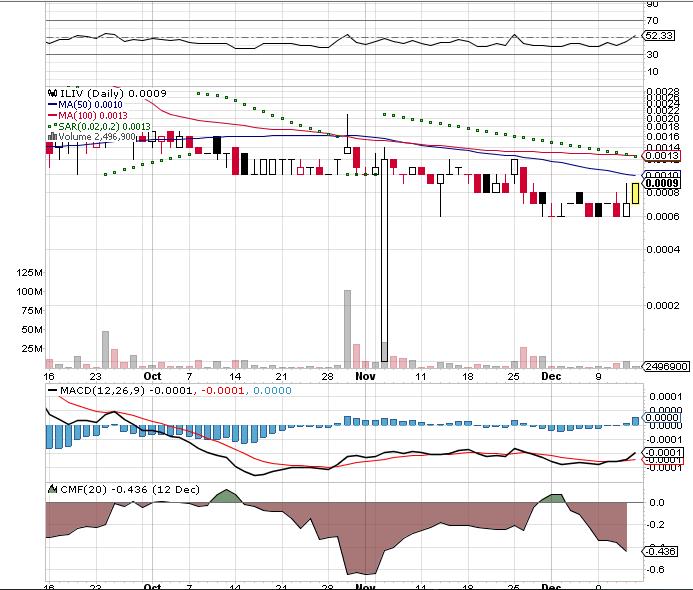This screenshot has height=590, width=693.
Task: Click the 50M volume axis label
Action: point(32,329)
